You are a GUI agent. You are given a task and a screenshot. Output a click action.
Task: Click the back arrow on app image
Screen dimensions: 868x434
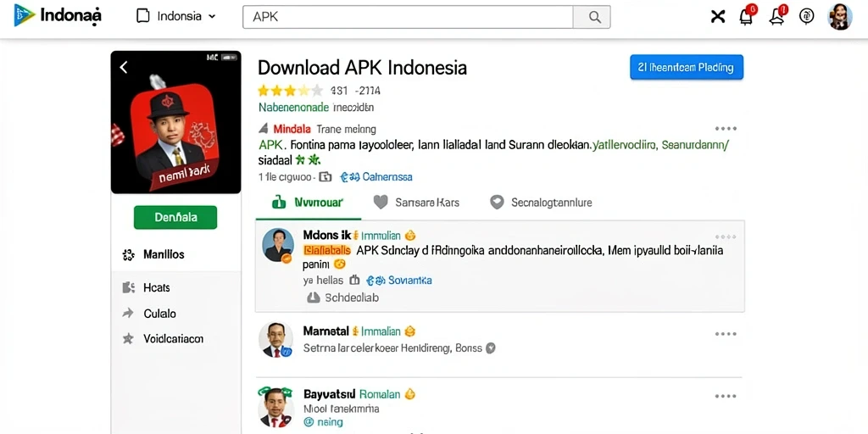(124, 68)
